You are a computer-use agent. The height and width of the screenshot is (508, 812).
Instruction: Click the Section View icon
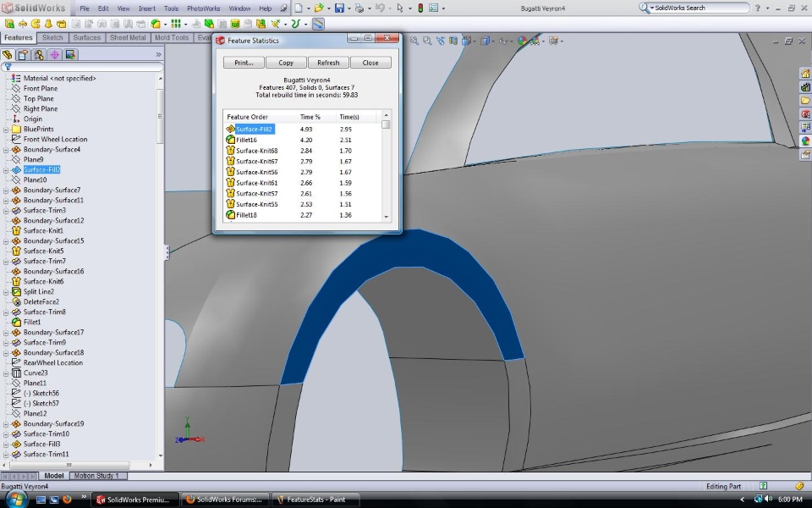pos(453,41)
